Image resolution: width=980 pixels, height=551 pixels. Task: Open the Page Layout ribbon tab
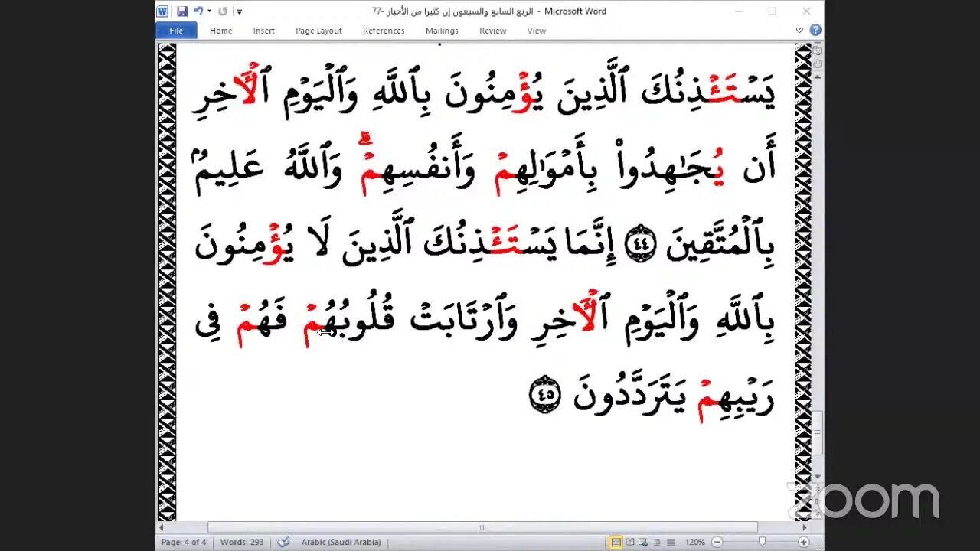318,31
